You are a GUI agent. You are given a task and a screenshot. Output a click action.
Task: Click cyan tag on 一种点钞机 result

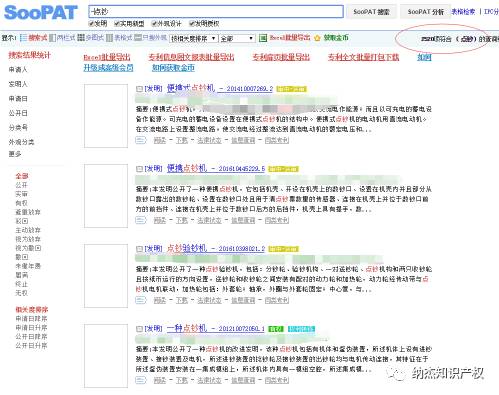pyautogui.click(x=301, y=329)
